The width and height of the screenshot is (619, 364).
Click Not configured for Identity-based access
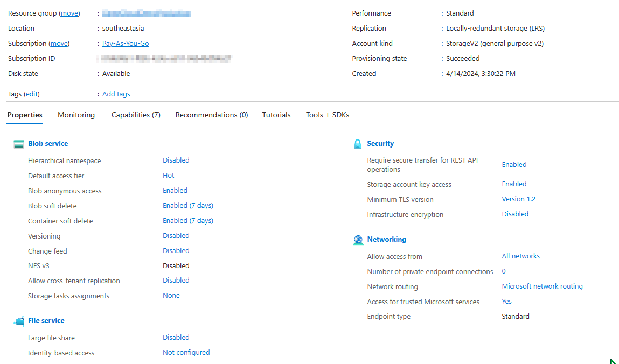click(x=186, y=352)
